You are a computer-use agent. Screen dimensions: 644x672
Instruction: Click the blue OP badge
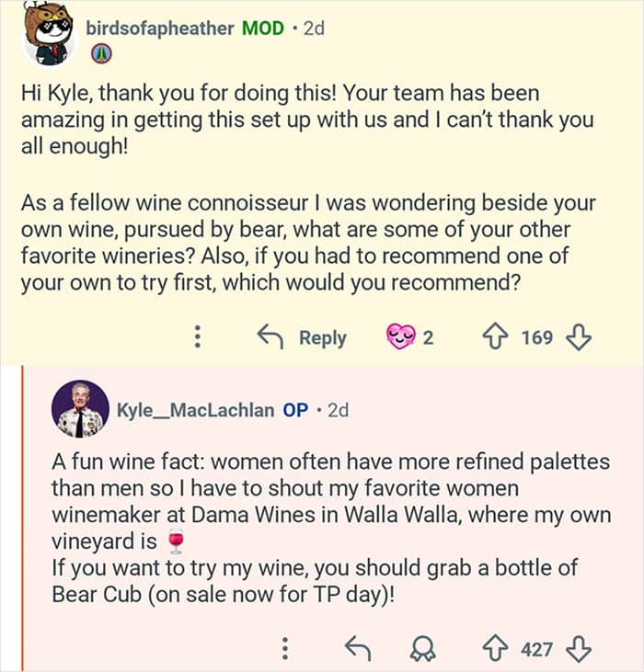pyautogui.click(x=295, y=410)
